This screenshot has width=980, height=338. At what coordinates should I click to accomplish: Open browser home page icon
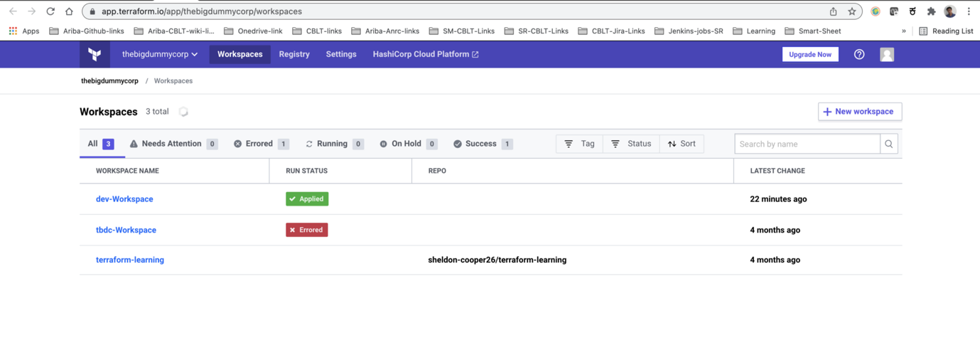(x=69, y=11)
